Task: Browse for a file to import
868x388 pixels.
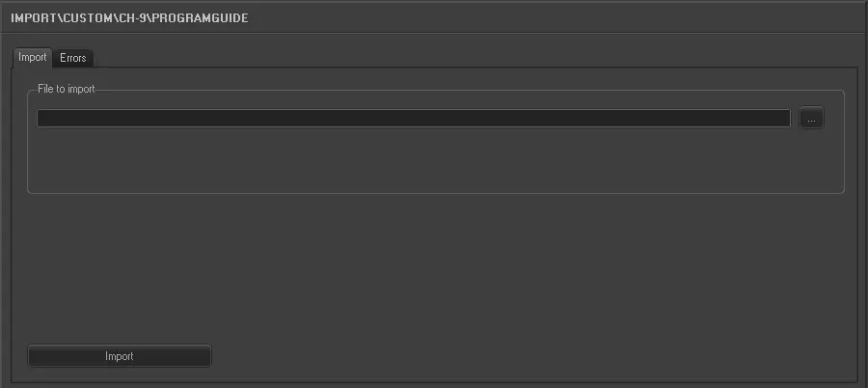Action: pyautogui.click(x=811, y=119)
